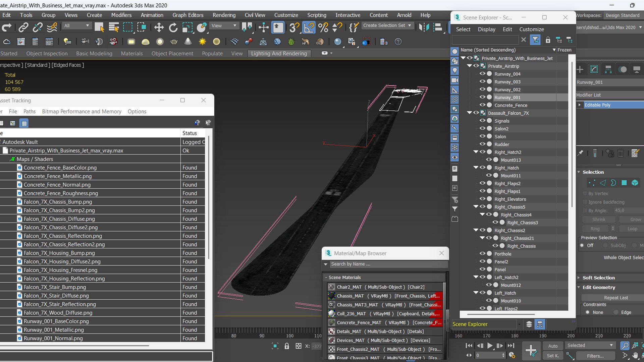Select Element sub-object level icon

point(635,183)
